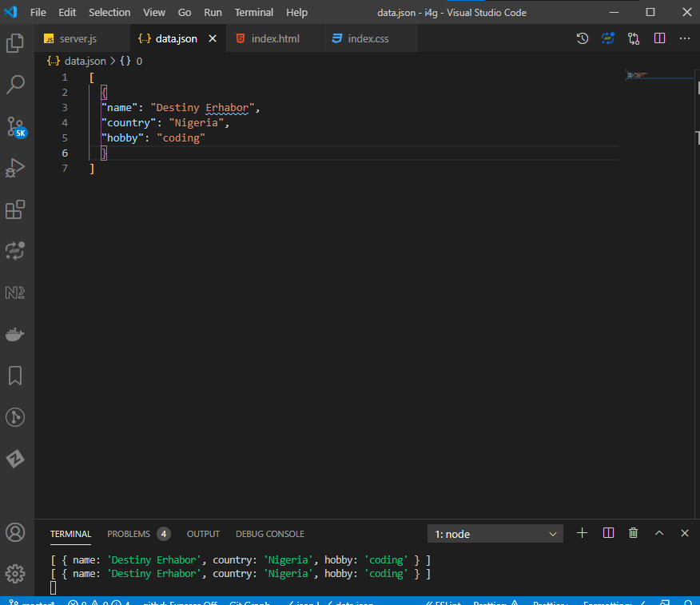700x605 pixels.
Task: Click the "hobby" key on line 5
Action: tap(122, 138)
